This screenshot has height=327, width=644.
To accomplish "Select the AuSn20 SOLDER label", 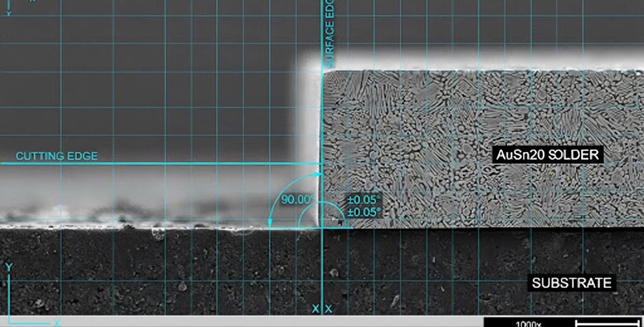I will click(548, 155).
